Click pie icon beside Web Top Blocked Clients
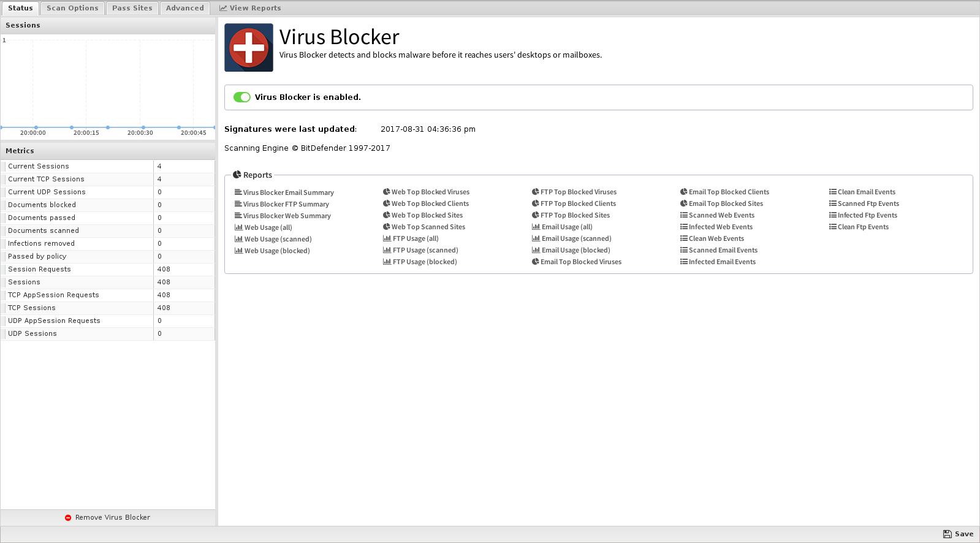Viewport: 980px width, 543px height. (387, 203)
